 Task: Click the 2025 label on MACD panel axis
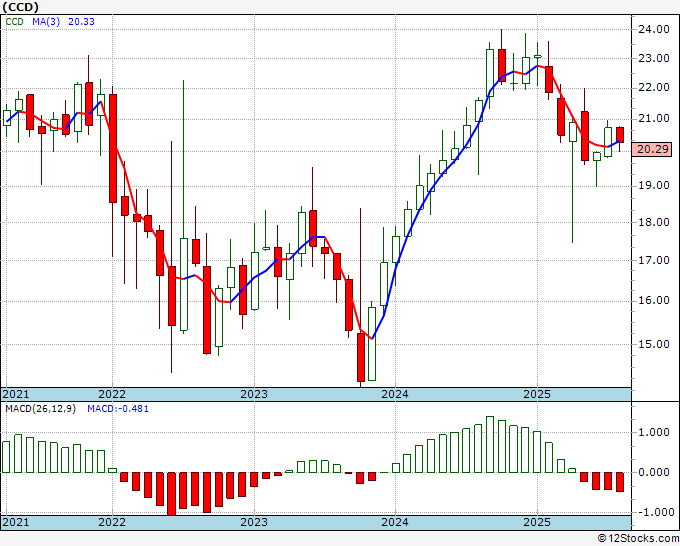pyautogui.click(x=537, y=522)
